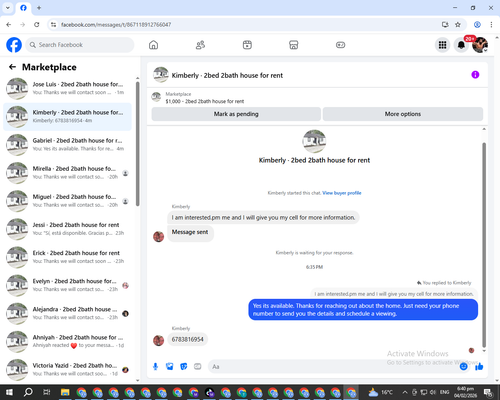Reload the page with browser refresh
This screenshot has width=500, height=400.
[37, 25]
